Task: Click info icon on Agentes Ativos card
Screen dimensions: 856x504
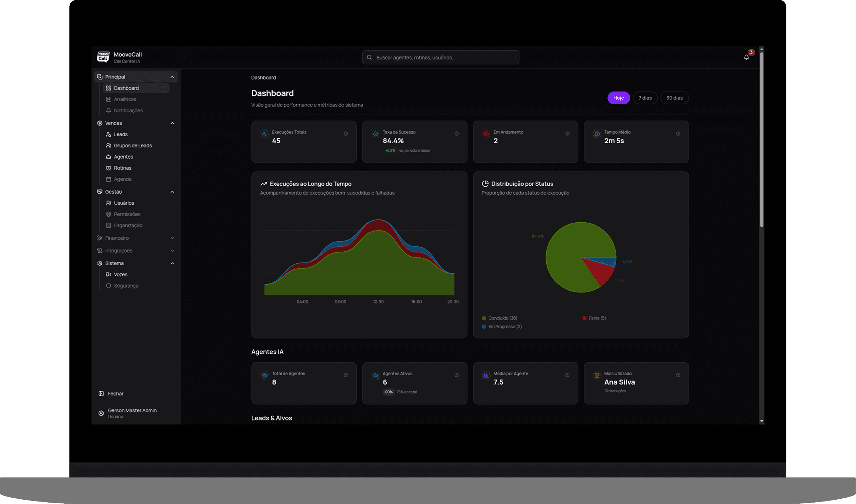Action: point(456,375)
